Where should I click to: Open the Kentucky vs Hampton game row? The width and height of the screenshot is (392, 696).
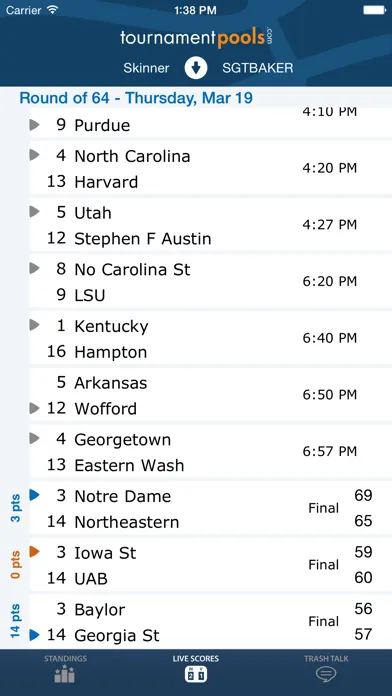pos(210,339)
